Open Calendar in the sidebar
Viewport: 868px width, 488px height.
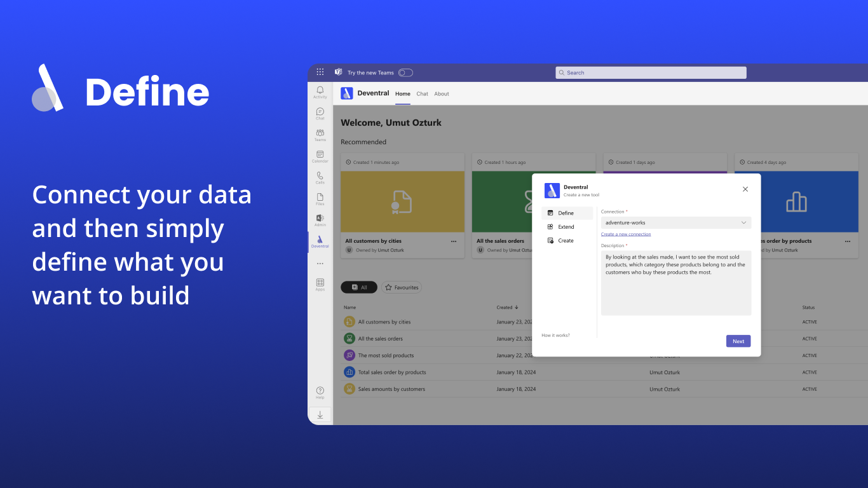320,157
